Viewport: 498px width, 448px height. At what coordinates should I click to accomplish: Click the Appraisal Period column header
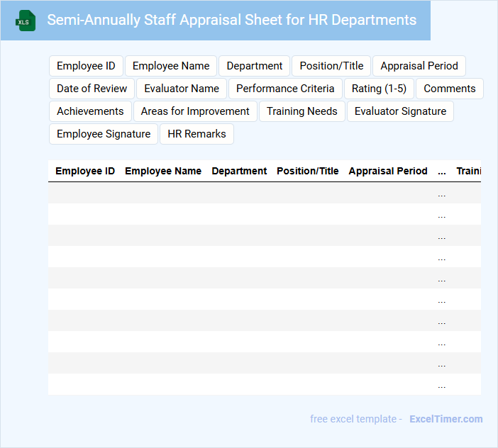click(x=388, y=171)
